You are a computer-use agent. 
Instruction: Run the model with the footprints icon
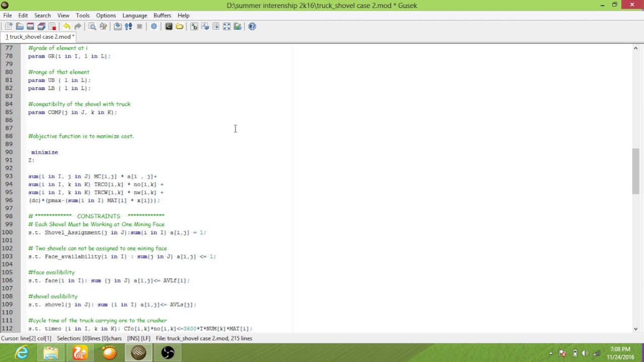coord(128,27)
